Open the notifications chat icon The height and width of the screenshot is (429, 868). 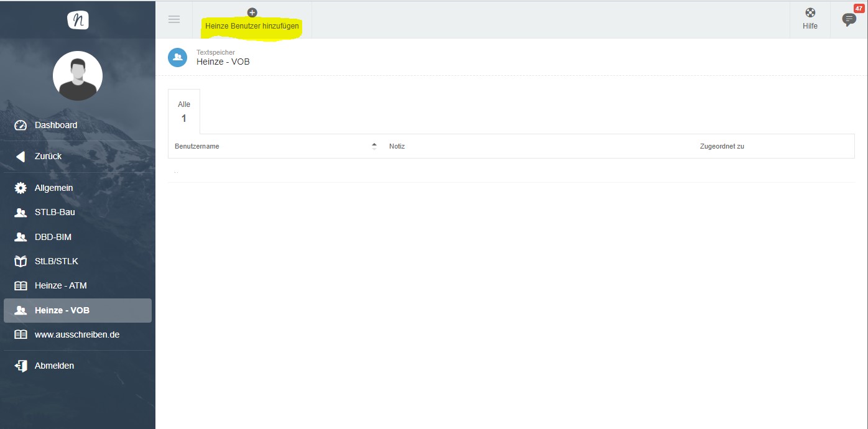pos(849,20)
